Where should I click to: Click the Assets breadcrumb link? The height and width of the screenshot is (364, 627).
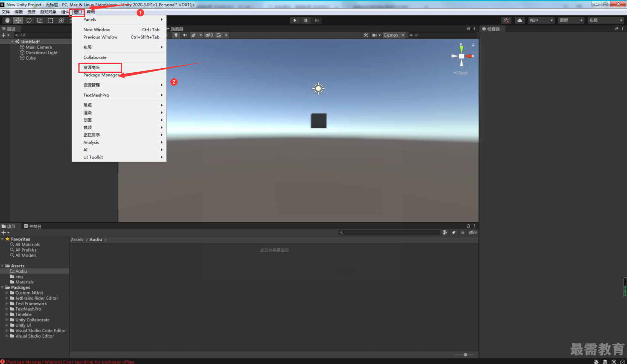pyautogui.click(x=77, y=239)
